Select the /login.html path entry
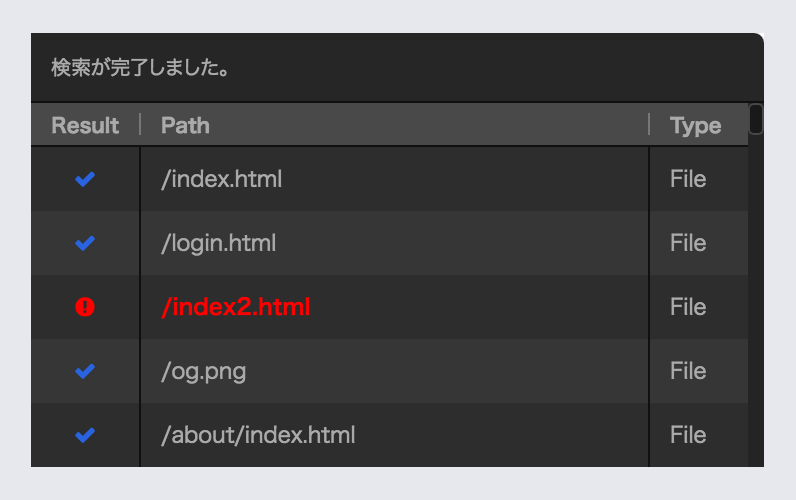Screen dimensions: 796x500 (x=218, y=243)
